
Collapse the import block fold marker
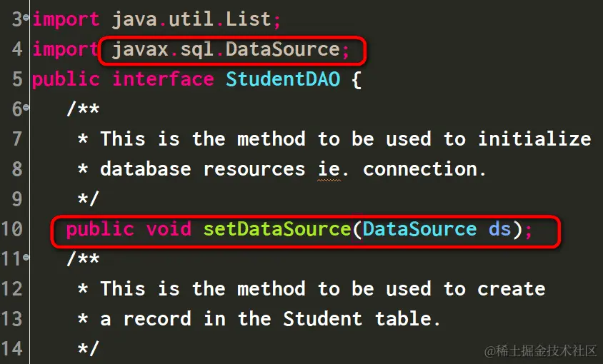(x=26, y=15)
